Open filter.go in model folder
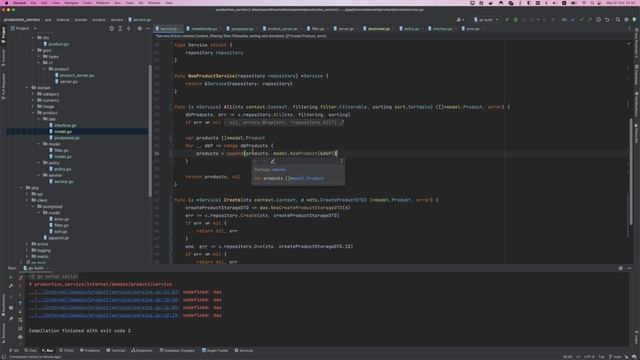The width and height of the screenshot is (640, 360). 61,150
